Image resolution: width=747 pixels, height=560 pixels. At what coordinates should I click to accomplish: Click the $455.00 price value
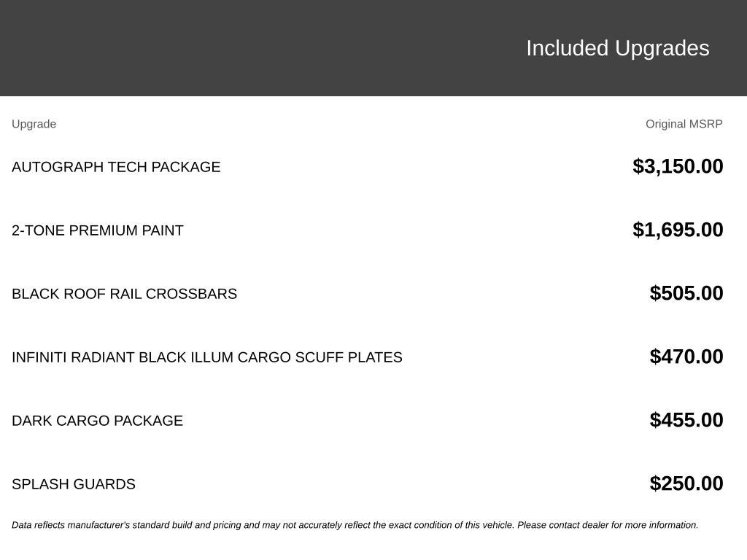(686, 419)
